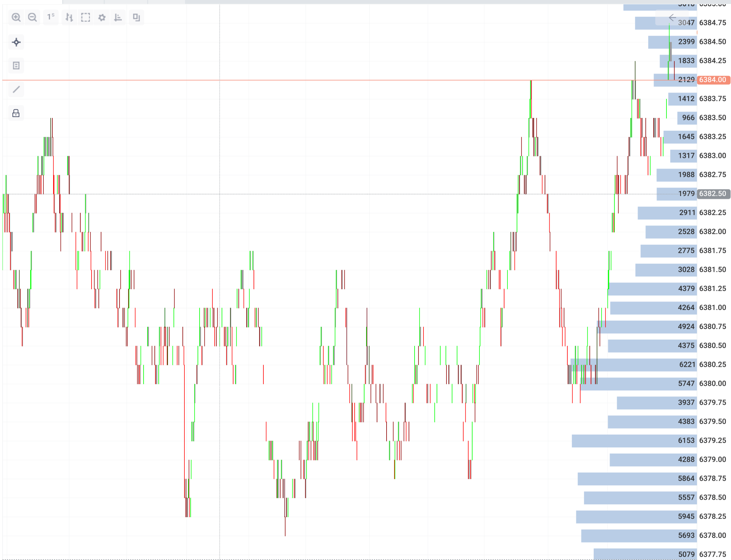Click the overlapping squares detach icon
Screen dimensions: 731x560
pos(136,17)
